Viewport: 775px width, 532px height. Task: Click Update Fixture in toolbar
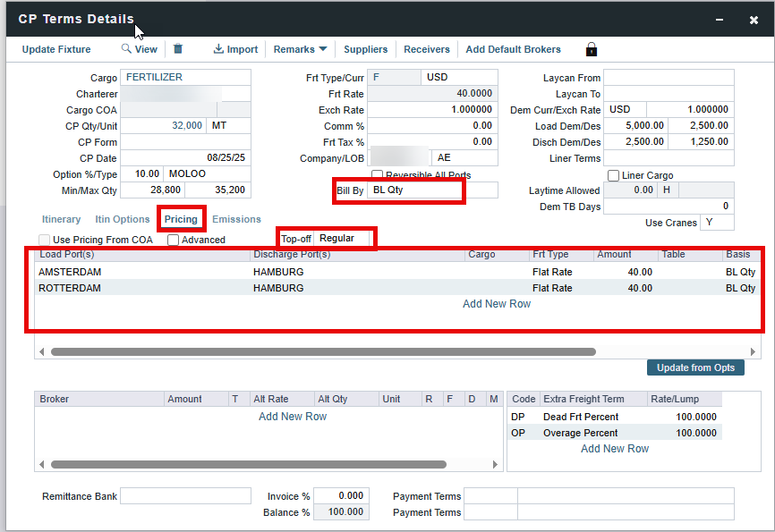pos(56,49)
